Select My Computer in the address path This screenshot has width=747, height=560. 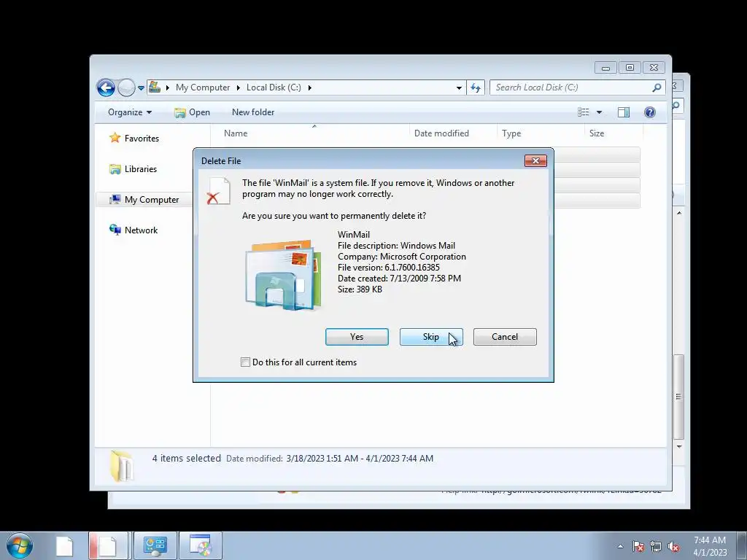[203, 87]
